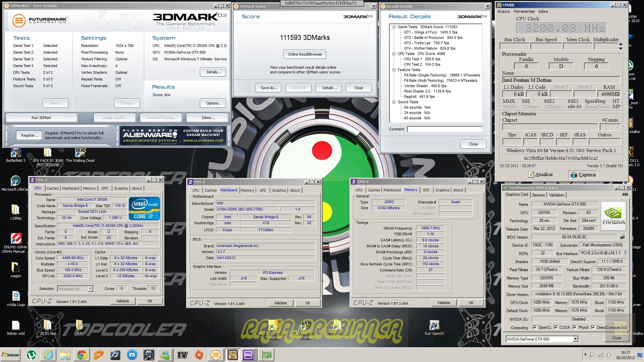Collapse the CPU Tests tree node
Image resolution: width=644 pixels, height=362 pixels.
point(394,54)
